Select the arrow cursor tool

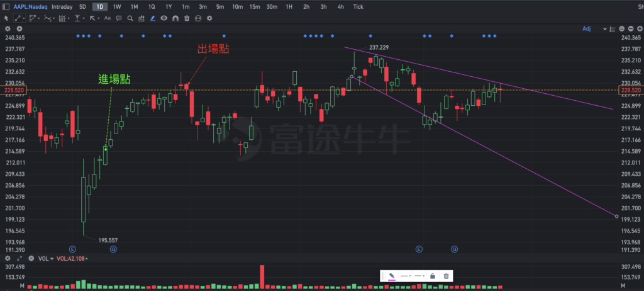click(6, 18)
